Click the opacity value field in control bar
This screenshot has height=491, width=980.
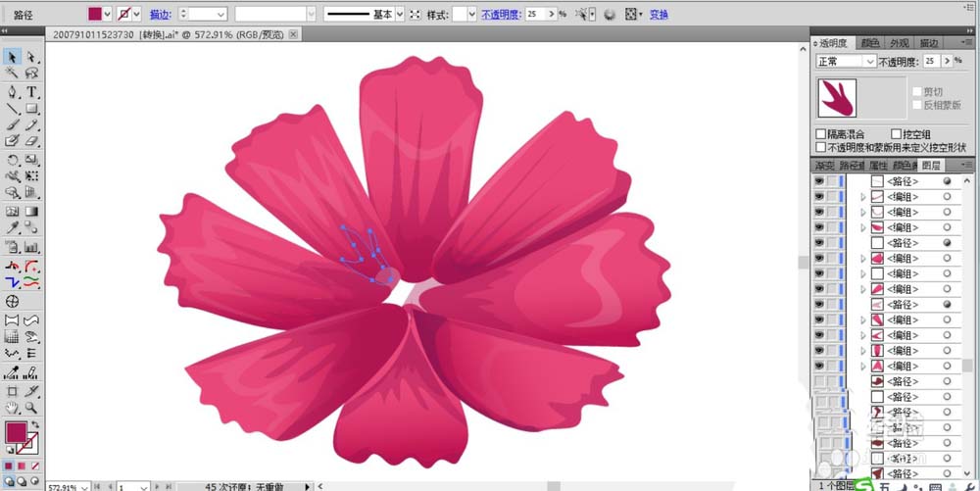point(534,14)
